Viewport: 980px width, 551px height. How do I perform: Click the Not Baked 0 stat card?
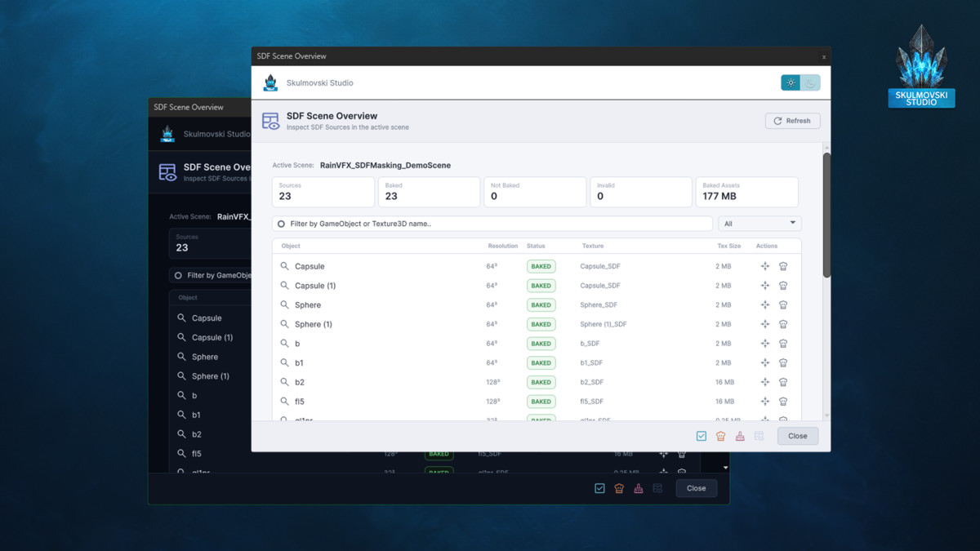click(535, 192)
